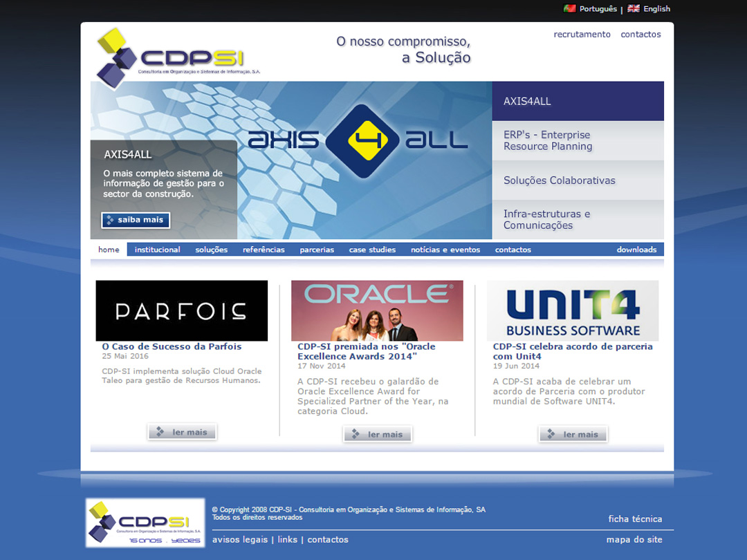Click the Portuguese flag icon

tap(570, 9)
